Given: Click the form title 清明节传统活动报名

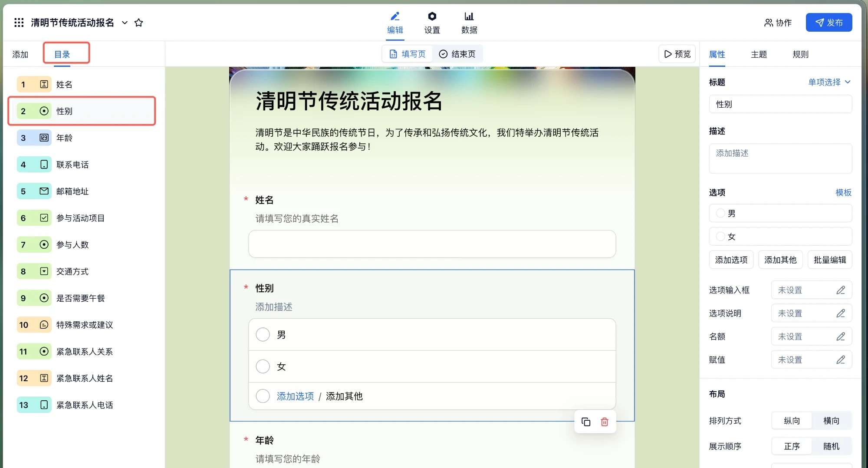Looking at the screenshot, I should click(x=349, y=101).
